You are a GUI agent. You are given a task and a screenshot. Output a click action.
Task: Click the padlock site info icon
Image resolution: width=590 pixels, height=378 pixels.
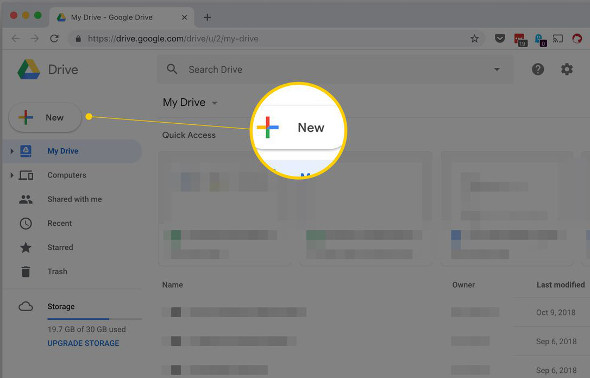[x=78, y=39]
